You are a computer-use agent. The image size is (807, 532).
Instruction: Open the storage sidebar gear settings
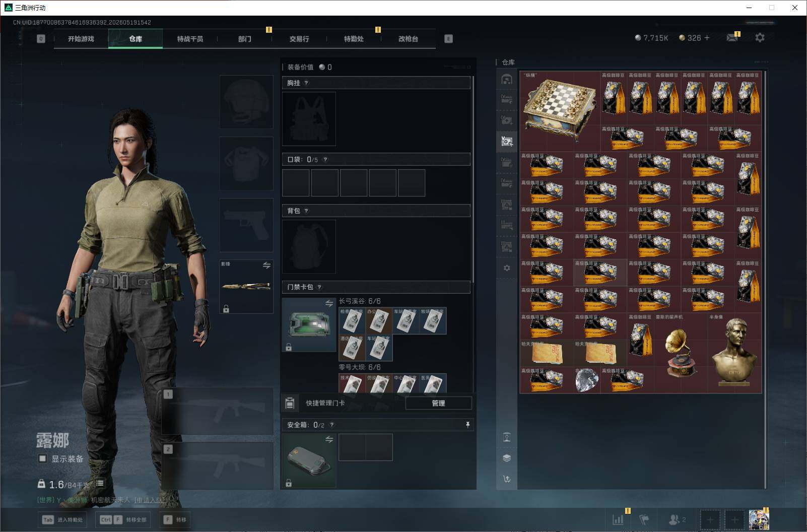click(x=507, y=268)
